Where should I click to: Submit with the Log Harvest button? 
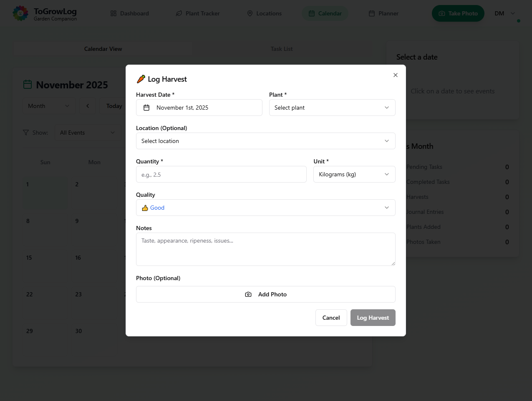[x=373, y=318]
